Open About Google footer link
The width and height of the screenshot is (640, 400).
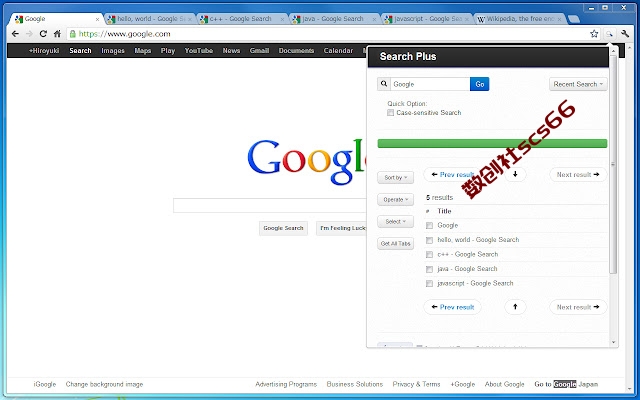pos(504,384)
